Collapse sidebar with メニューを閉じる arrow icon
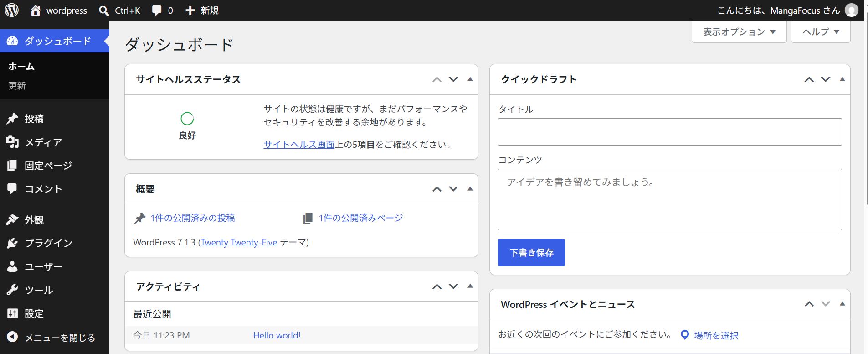868x354 pixels. [x=12, y=337]
